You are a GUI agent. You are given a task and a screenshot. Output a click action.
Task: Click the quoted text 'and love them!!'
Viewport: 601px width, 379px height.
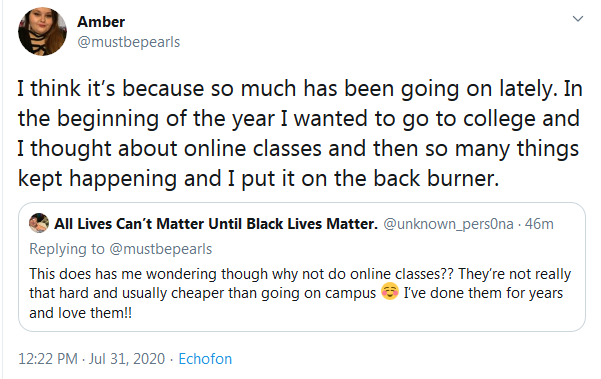coord(80,313)
